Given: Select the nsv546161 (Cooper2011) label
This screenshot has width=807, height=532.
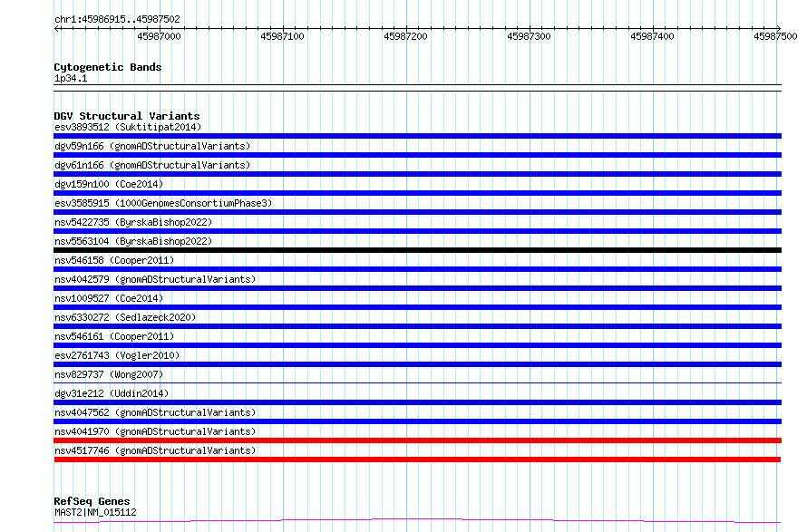Looking at the screenshot, I should pyautogui.click(x=114, y=336).
